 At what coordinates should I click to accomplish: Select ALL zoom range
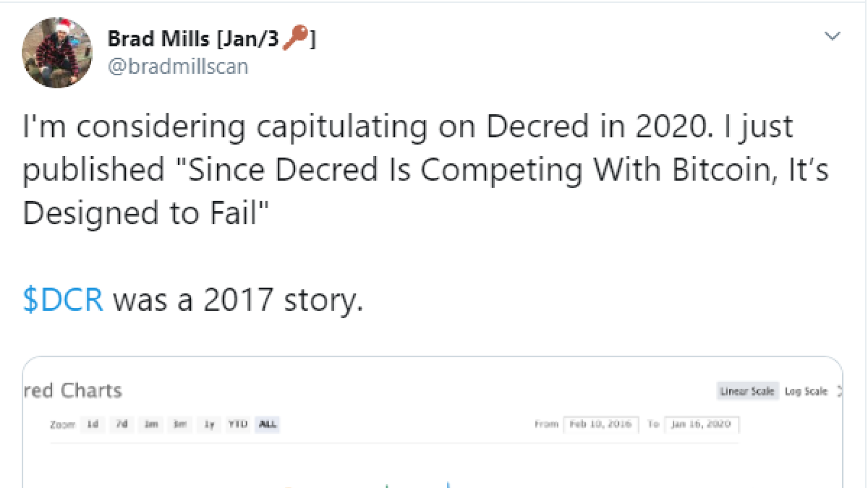[267, 424]
